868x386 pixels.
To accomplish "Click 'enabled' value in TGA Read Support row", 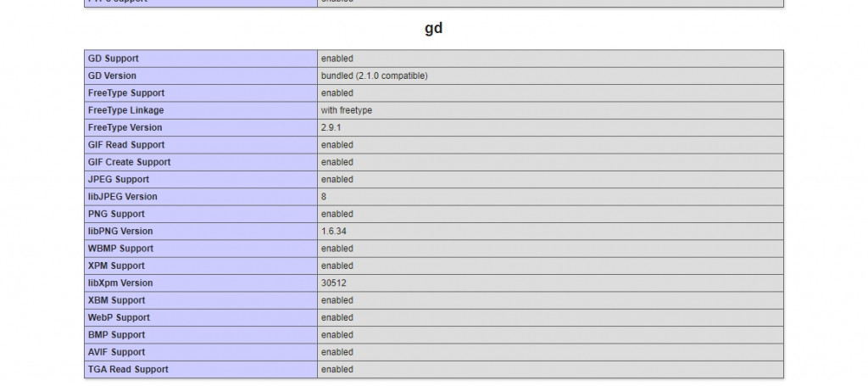I will click(337, 369).
